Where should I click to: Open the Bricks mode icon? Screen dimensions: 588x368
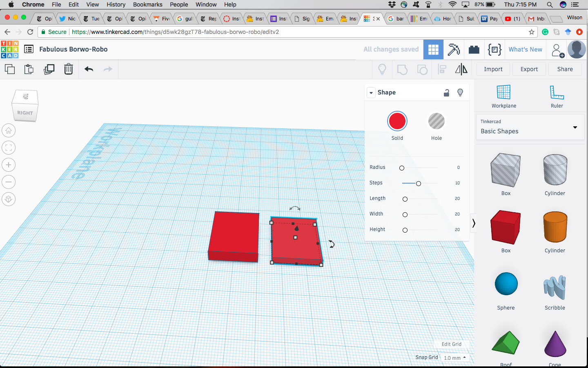474,49
